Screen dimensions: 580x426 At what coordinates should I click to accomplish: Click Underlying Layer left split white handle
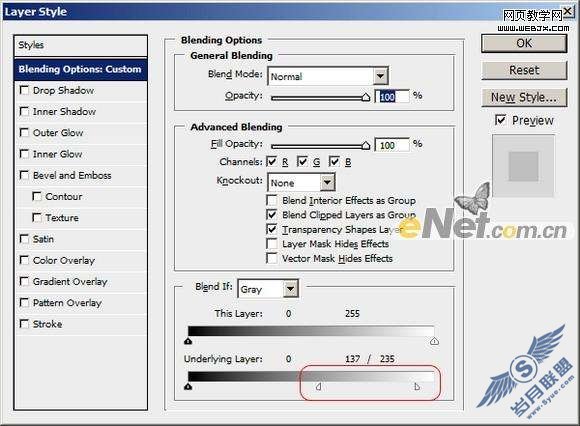[318, 387]
